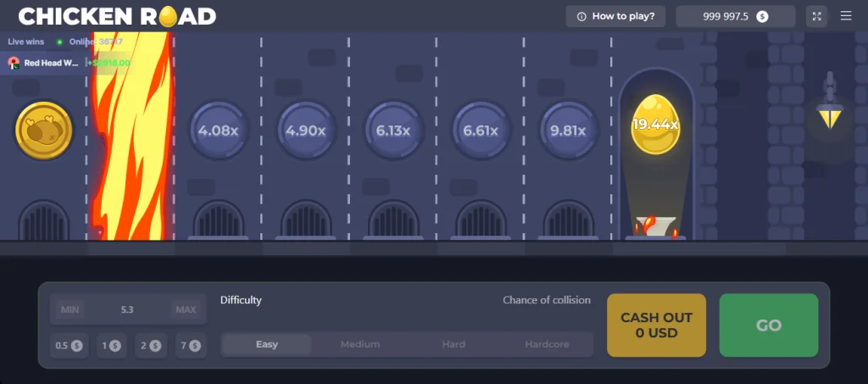This screenshot has height=384, width=868.
Task: Select the 4.08x multiplier manhole
Action: (218, 131)
